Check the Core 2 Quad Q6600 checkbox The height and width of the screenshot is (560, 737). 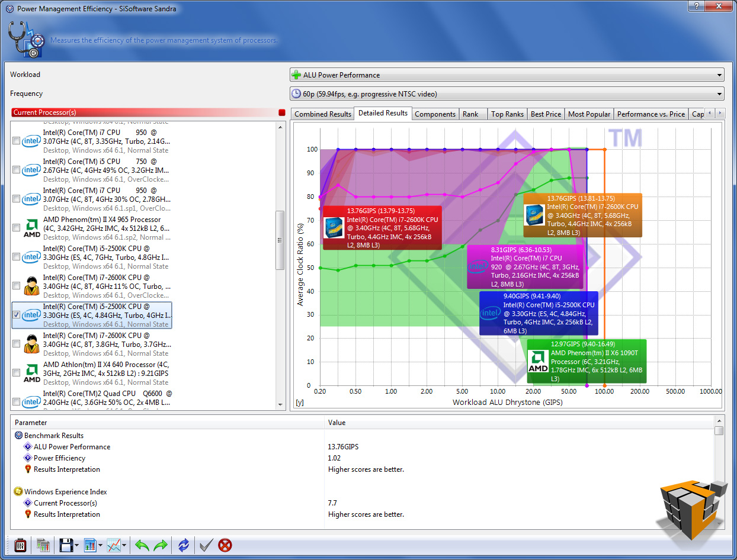point(16,403)
